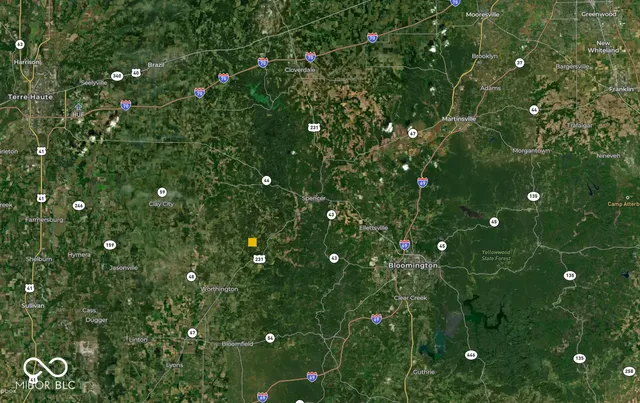Viewport: 640px width, 403px height.
Task: Select the Spencer town label
Action: [x=314, y=198]
